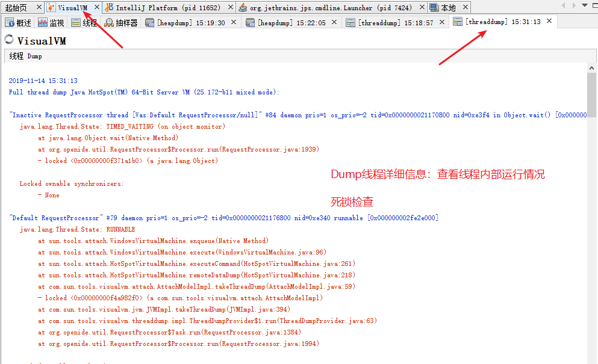Click "at java.lang.Object.wait(Native Method)" line

108,138
